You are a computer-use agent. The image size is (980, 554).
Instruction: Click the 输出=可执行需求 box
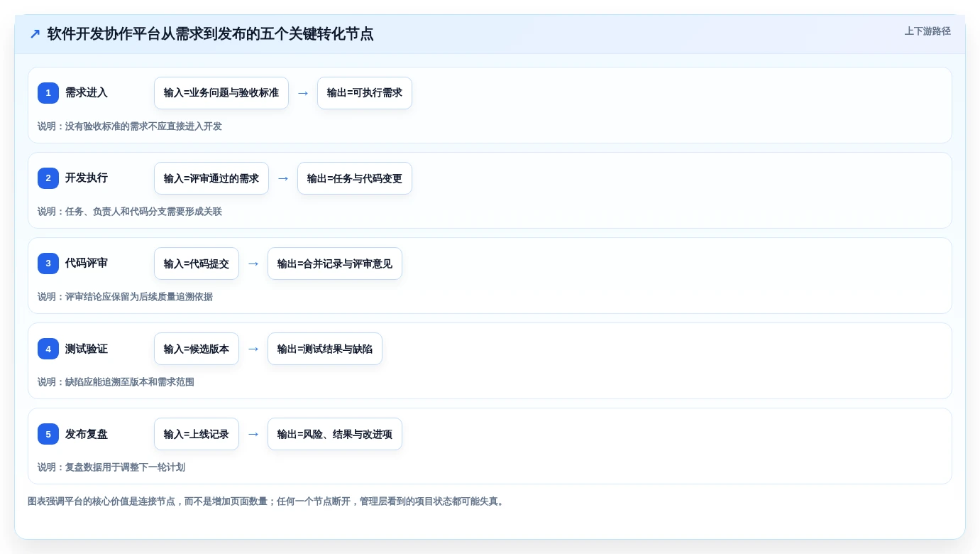click(365, 93)
